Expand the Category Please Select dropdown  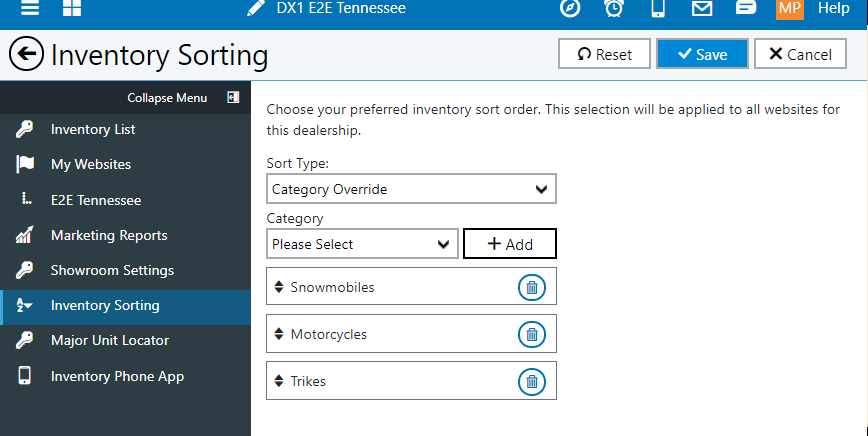coord(363,244)
